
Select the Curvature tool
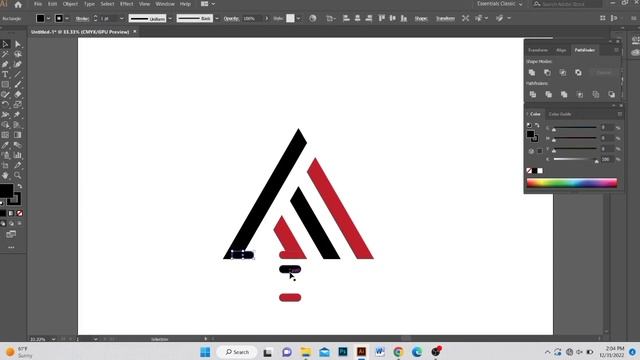click(x=18, y=64)
